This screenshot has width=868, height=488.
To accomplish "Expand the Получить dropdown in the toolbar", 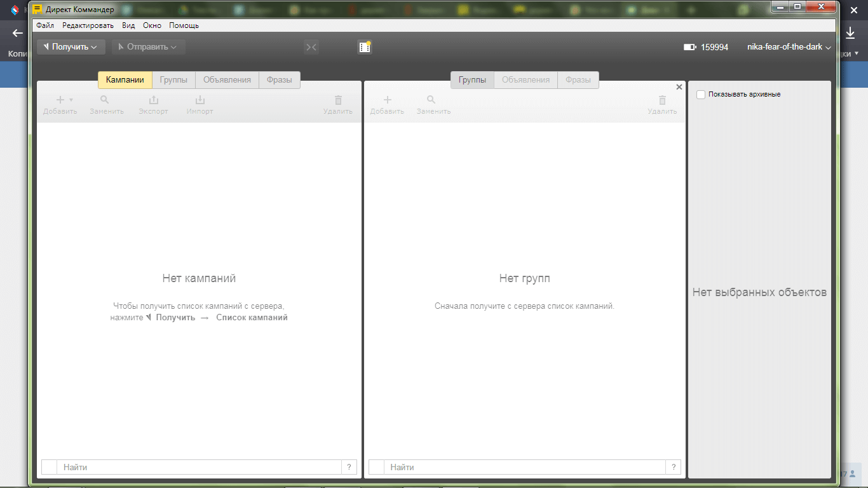I will tap(71, 47).
